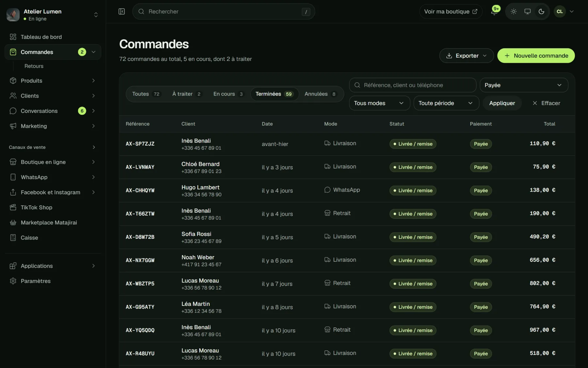The image size is (588, 368).
Task: Open the CL user account menu
Action: coord(564,11)
